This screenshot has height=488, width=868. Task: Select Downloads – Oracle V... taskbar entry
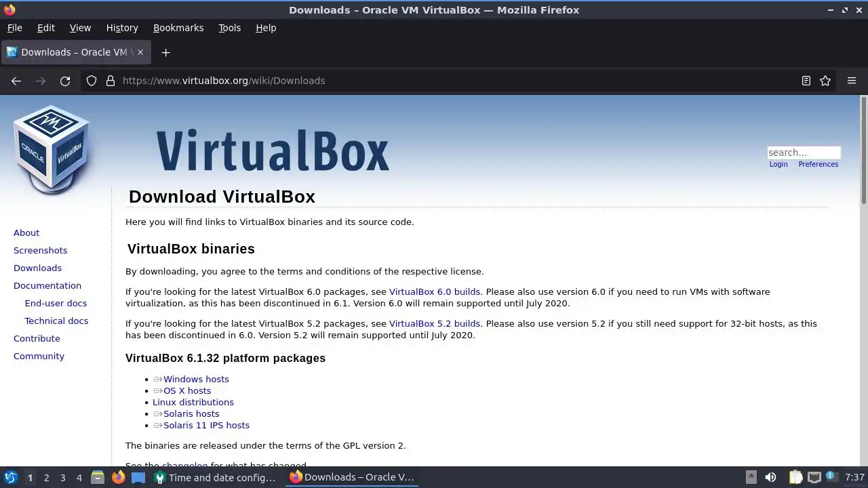point(352,477)
